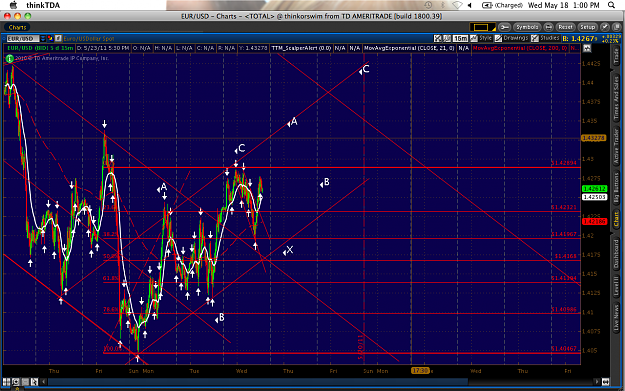Open the Times And Sales sidebar tab

616,97
